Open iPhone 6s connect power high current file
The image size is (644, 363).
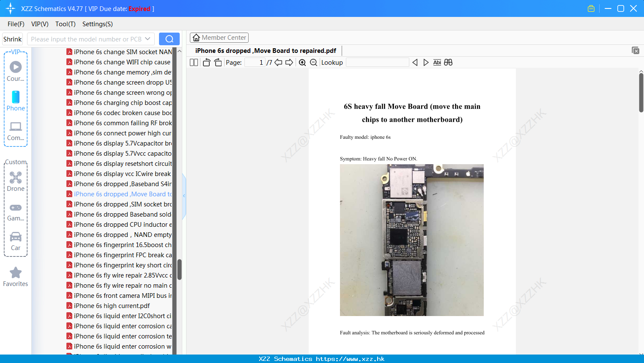pyautogui.click(x=119, y=133)
